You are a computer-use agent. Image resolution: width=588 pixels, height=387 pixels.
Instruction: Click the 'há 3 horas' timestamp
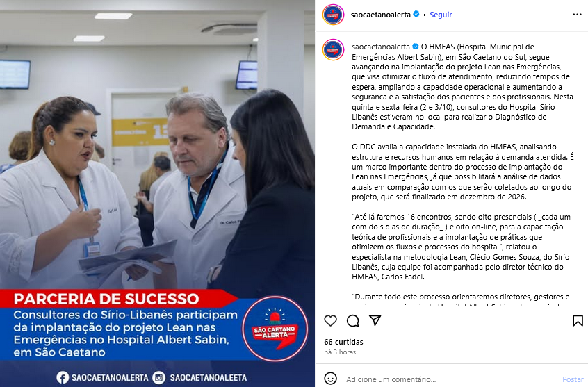340,352
